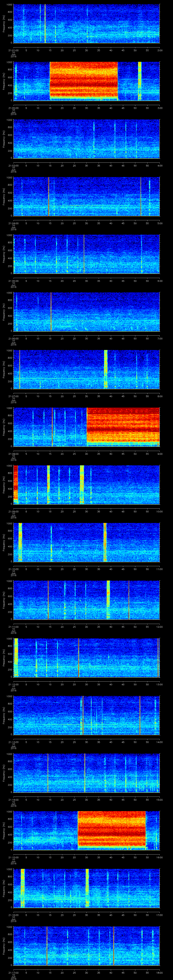The height and width of the screenshot is (980, 173).
Task: Open the spectrogram panel starting at 21:07:00
Action: pos(86,369)
